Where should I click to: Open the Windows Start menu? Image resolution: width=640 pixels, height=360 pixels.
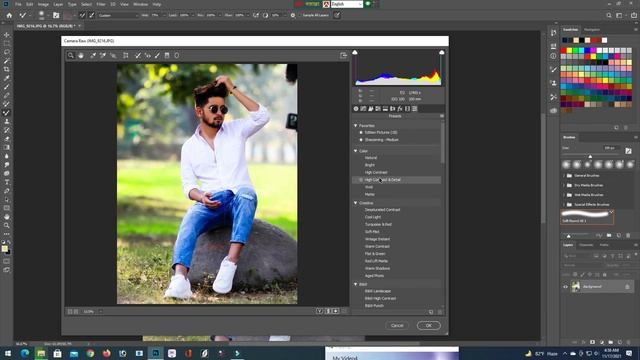point(7,353)
